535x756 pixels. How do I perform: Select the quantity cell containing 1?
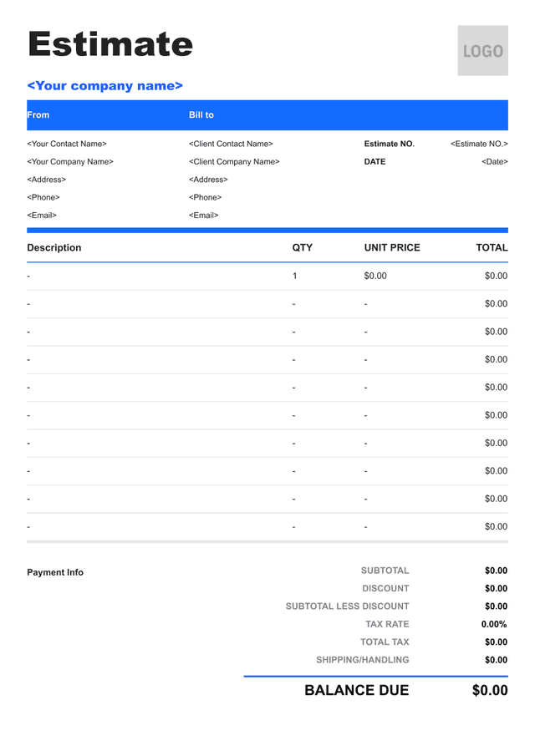295,276
